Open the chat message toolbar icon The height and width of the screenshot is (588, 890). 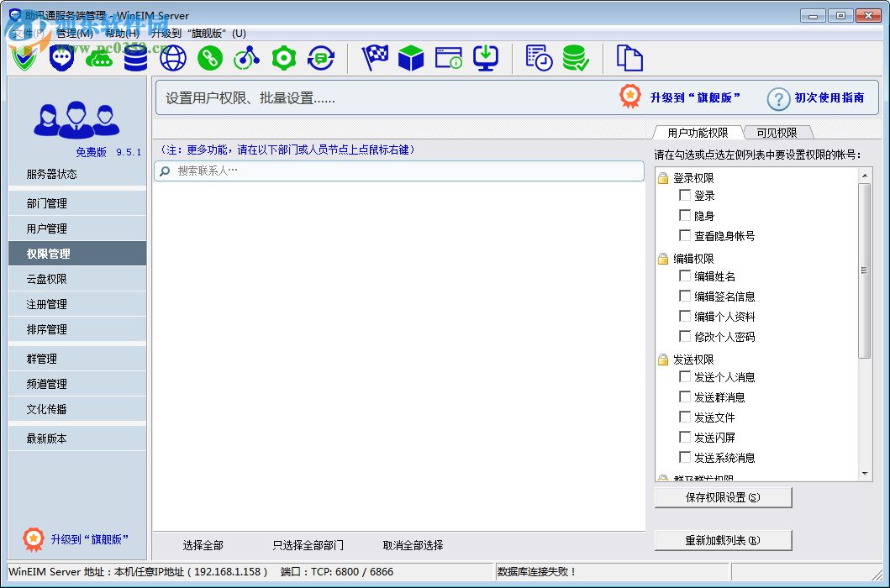(x=61, y=58)
